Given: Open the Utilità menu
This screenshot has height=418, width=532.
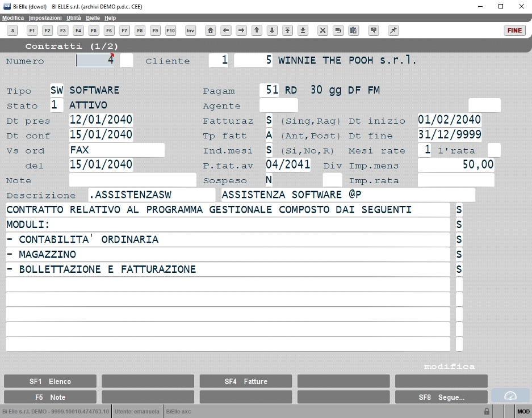Looking at the screenshot, I should click(74, 18).
